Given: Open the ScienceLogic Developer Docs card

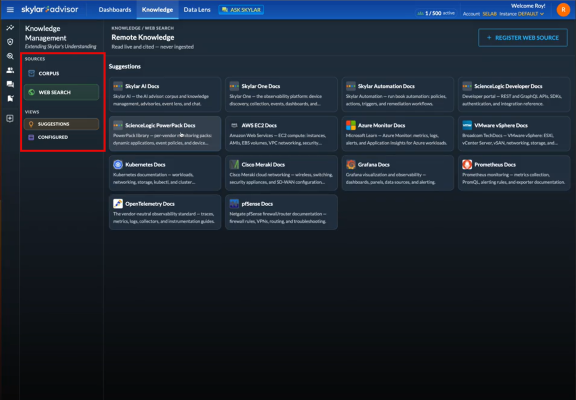Looking at the screenshot, I should point(514,94).
